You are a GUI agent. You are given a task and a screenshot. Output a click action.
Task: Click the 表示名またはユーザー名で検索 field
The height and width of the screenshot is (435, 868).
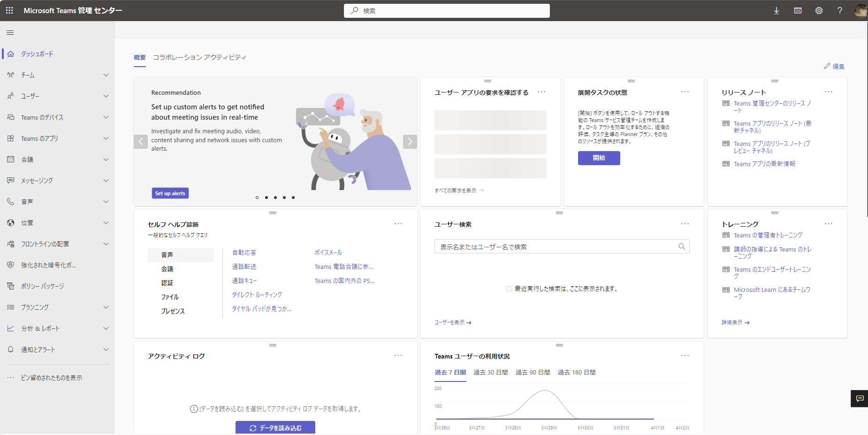click(x=562, y=247)
